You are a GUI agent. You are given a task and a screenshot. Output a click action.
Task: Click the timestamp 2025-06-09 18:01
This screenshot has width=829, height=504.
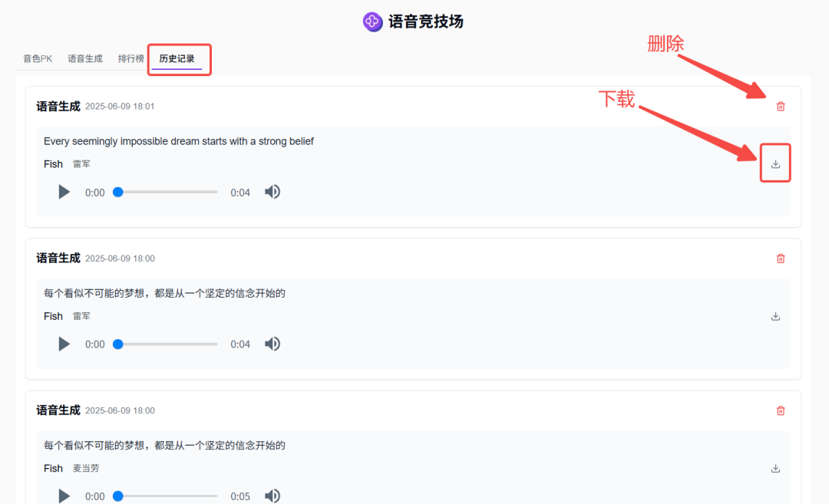120,107
